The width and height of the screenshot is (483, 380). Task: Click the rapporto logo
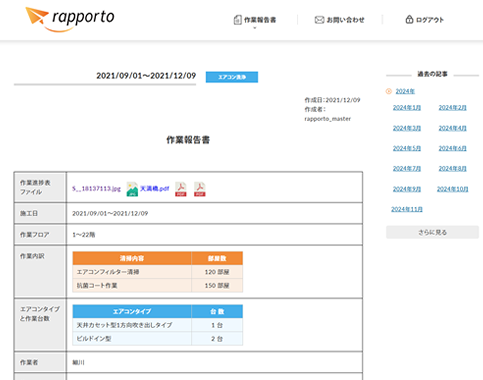(x=70, y=19)
